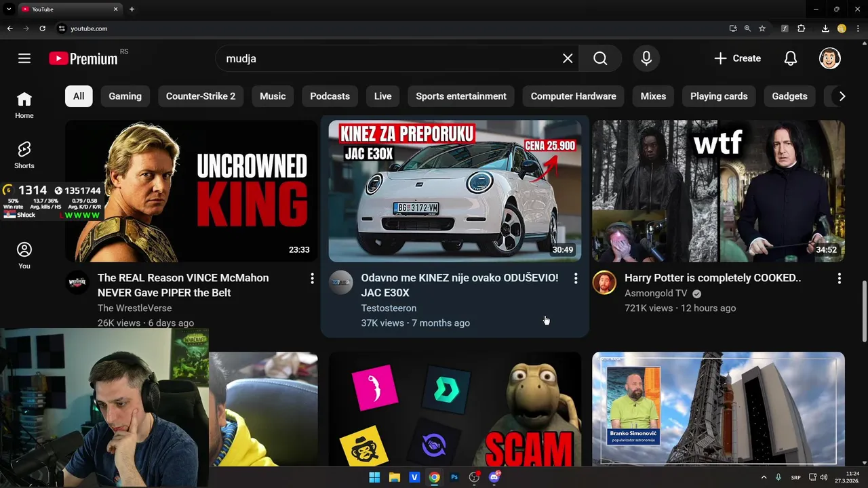The image size is (868, 488).
Task: Open options for the JAC E30X video
Action: (576, 279)
